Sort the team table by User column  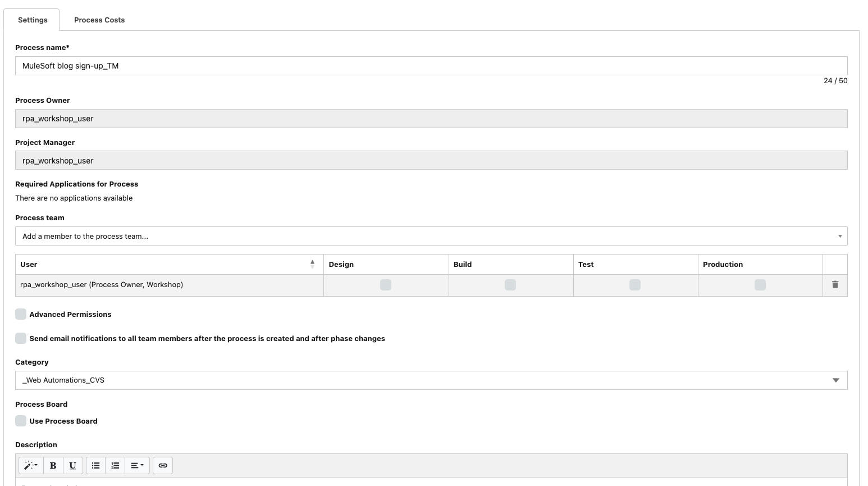[x=312, y=264]
